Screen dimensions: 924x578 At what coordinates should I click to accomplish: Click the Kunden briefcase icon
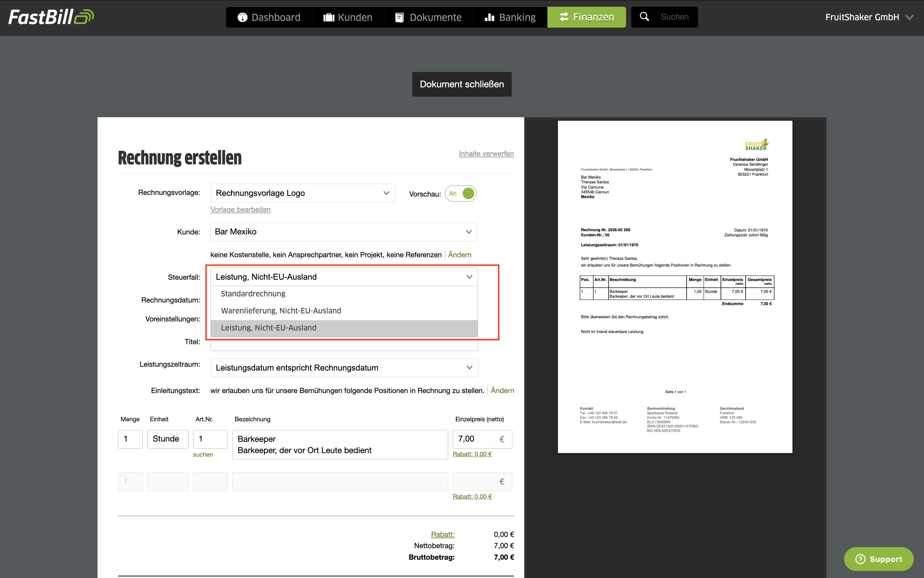[x=328, y=17]
